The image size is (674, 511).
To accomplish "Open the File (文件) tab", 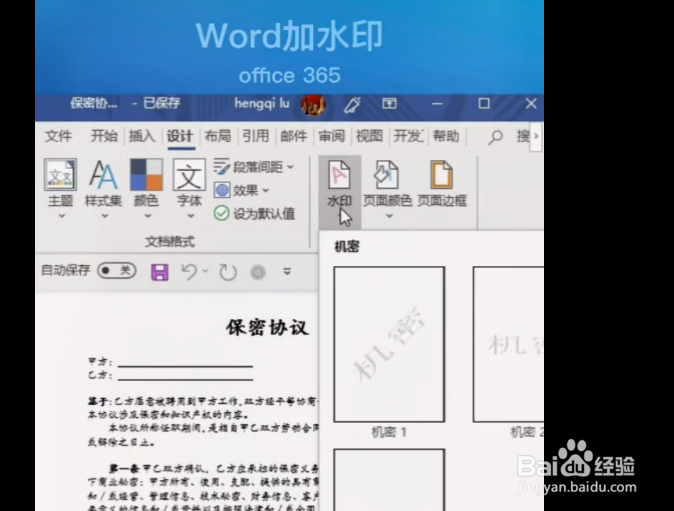I will coord(58,136).
